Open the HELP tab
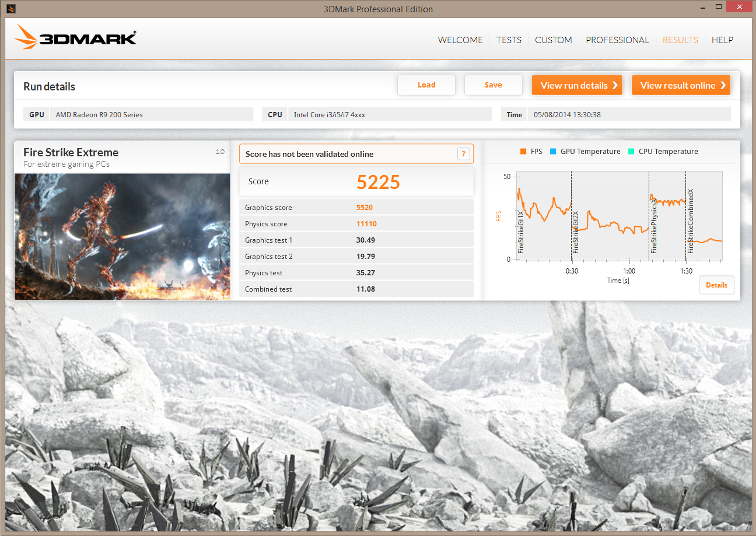756x536 pixels. 722,40
